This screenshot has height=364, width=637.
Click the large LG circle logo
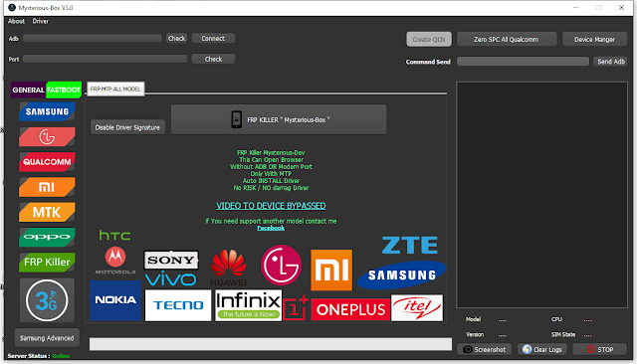(281, 265)
